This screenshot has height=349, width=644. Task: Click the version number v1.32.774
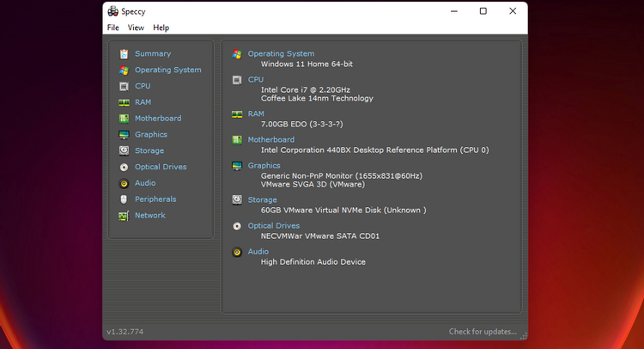coord(125,331)
